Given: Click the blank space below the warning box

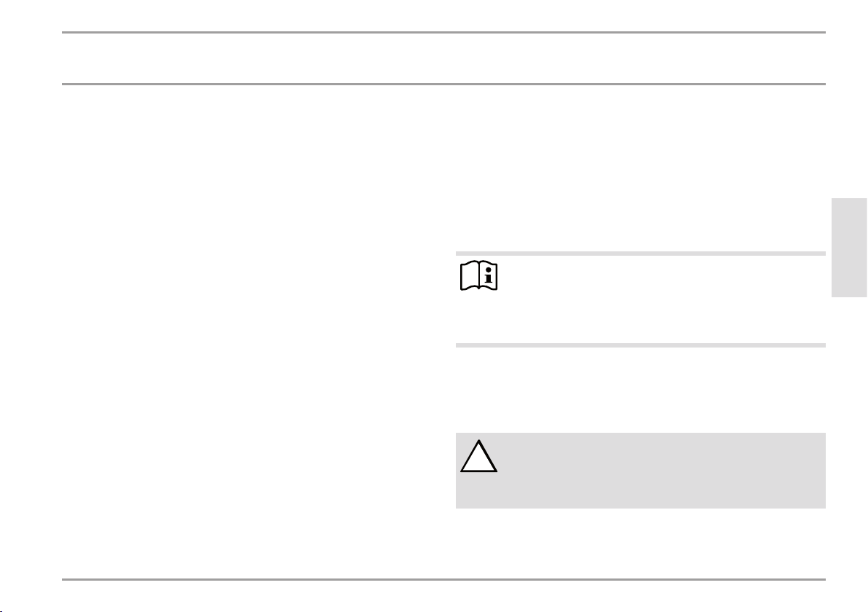Looking at the screenshot, I should pos(641,543).
